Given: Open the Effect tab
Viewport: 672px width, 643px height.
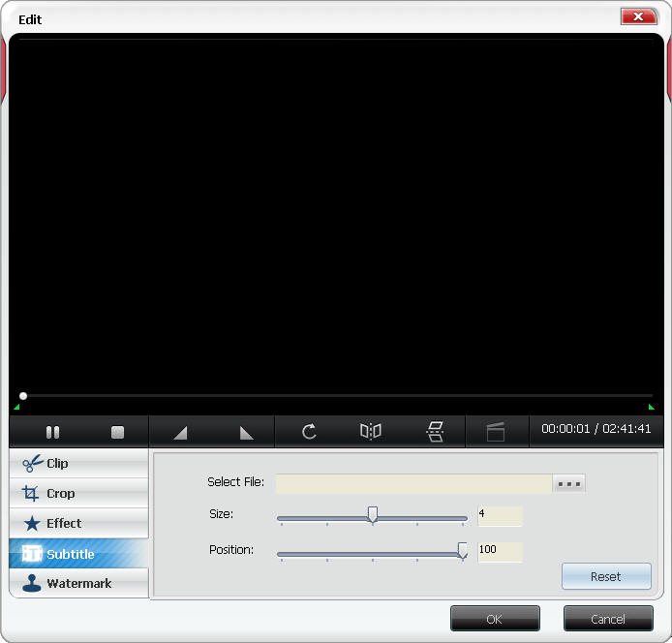Looking at the screenshot, I should coord(78,523).
